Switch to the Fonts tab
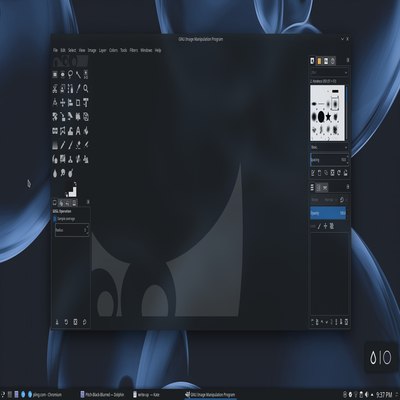400x400 pixels. (x=326, y=61)
